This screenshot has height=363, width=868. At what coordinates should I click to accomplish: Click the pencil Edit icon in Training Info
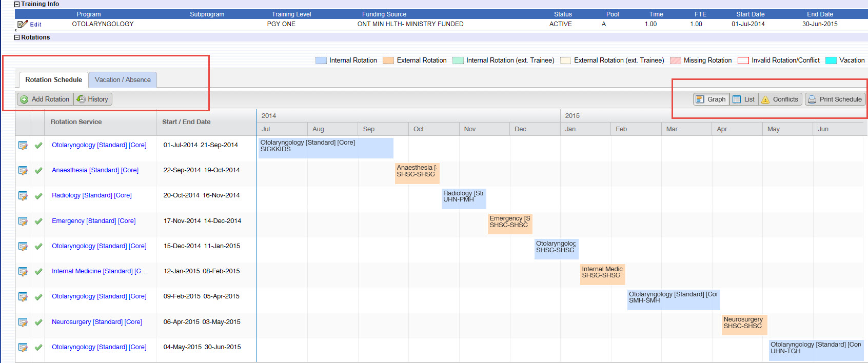click(23, 24)
